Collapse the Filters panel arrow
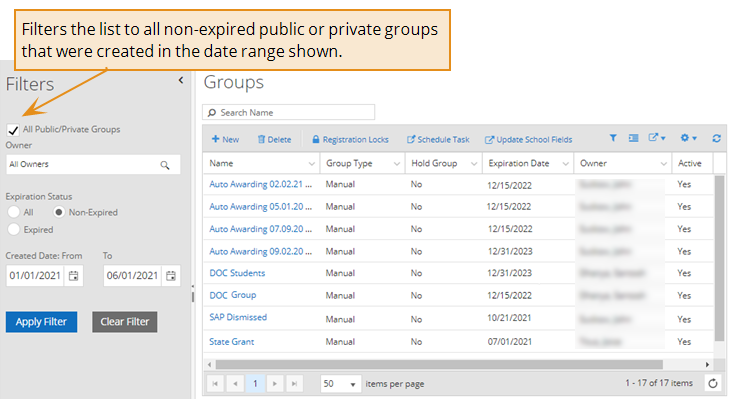 (x=181, y=81)
